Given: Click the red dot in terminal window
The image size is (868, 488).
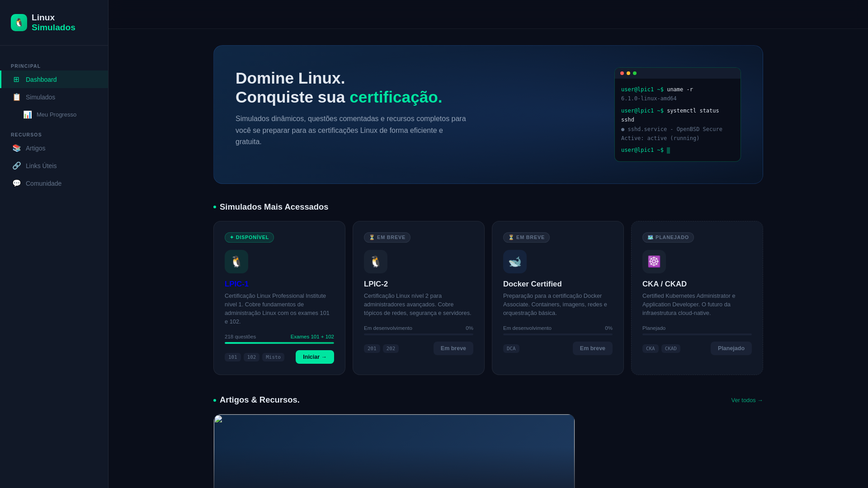Looking at the screenshot, I should click(622, 73).
